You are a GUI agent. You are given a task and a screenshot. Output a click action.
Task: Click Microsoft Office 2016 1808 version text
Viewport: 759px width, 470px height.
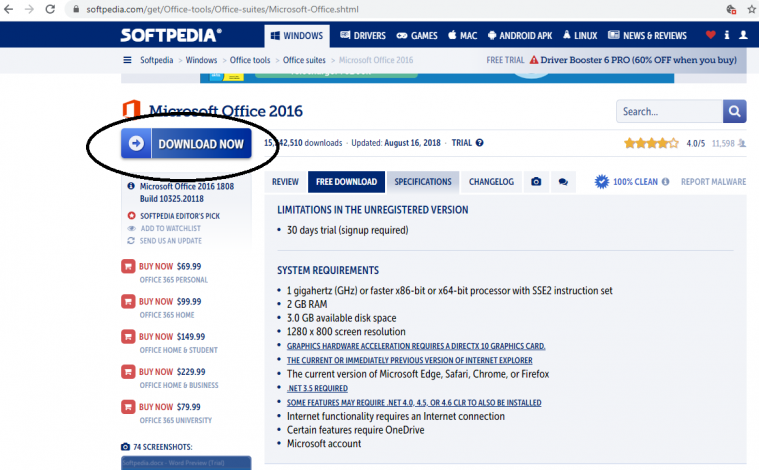187,192
